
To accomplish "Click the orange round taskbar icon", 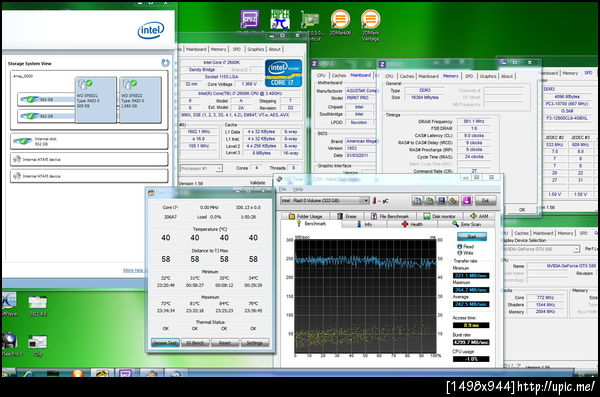I will click(x=77, y=373).
